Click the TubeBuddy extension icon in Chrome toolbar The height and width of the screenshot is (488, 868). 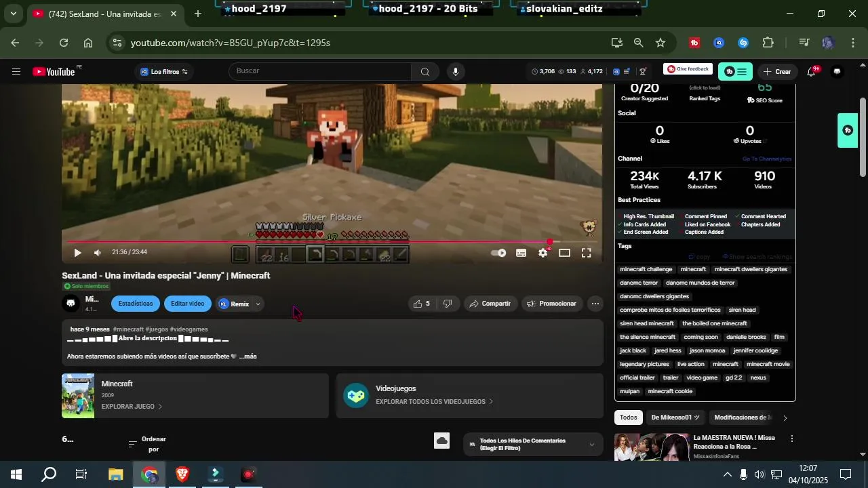[x=694, y=43]
